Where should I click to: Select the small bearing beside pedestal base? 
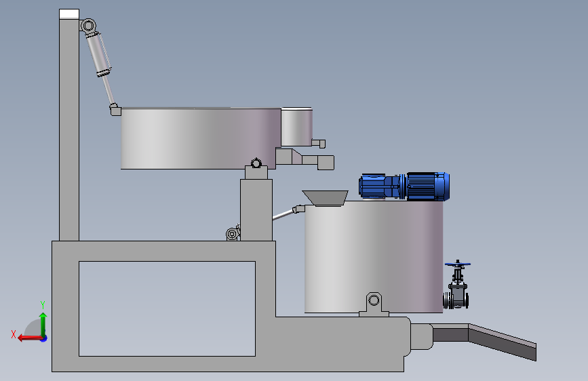pos(233,233)
